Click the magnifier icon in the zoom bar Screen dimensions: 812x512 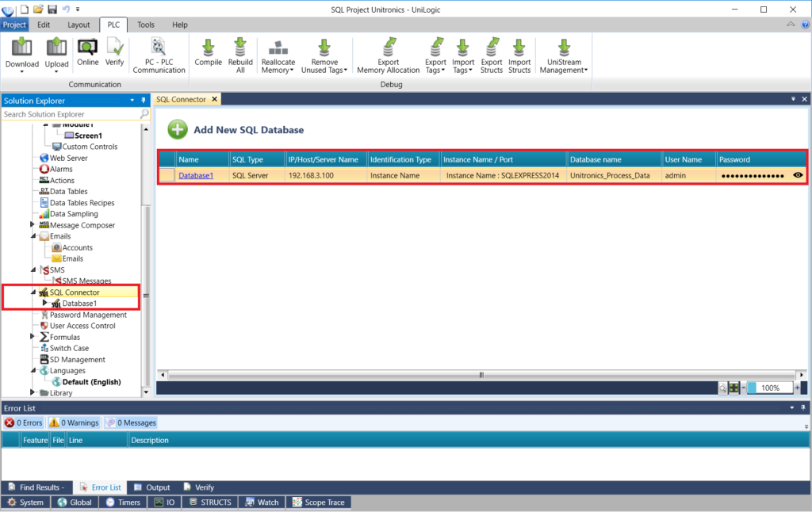pos(722,388)
